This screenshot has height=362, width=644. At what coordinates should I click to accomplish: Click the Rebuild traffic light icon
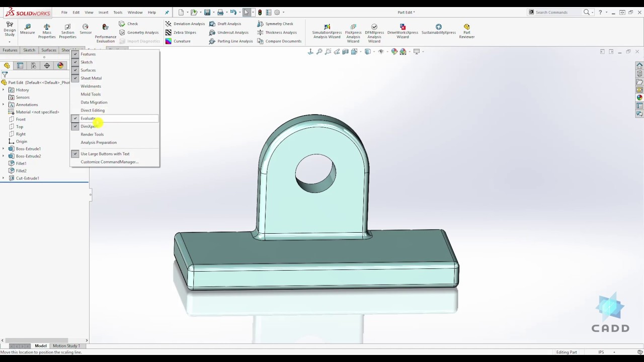pos(260,12)
